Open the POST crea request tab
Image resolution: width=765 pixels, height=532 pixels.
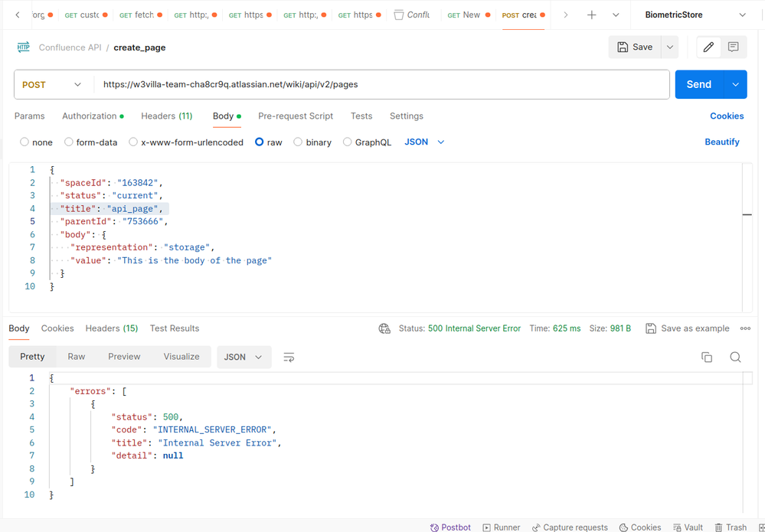(x=524, y=15)
